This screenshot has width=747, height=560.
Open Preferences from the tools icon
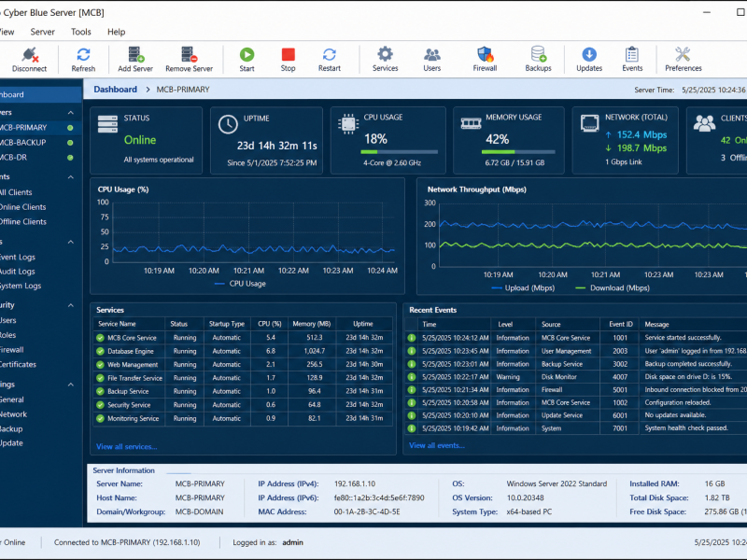point(683,54)
